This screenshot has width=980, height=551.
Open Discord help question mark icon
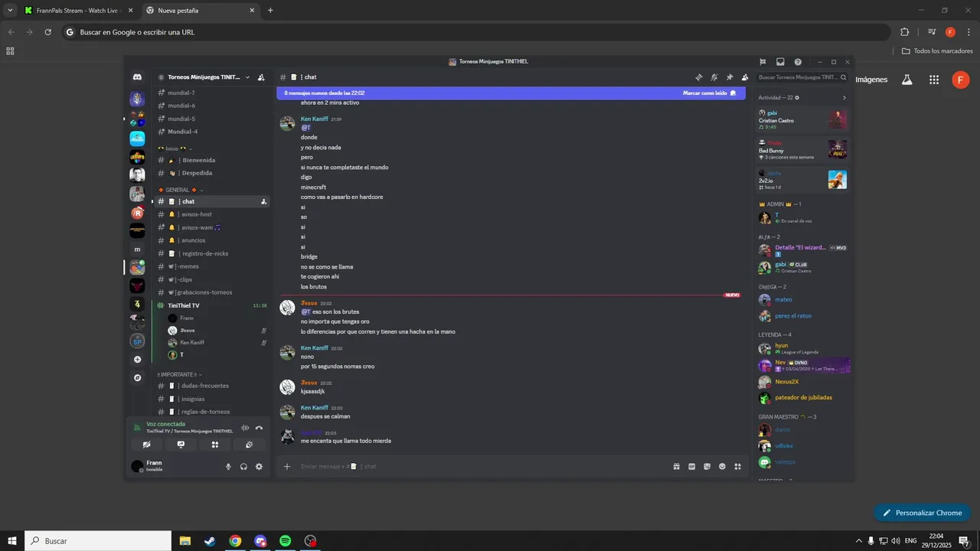pyautogui.click(x=798, y=62)
